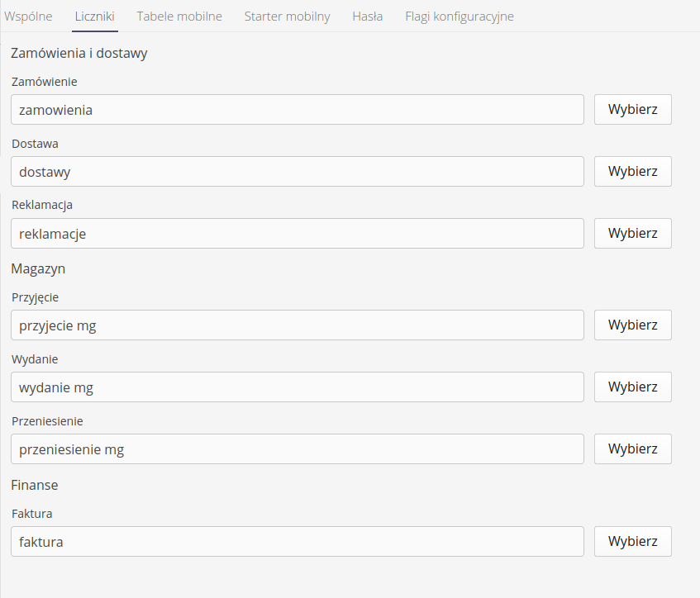Click the Dostawa input with dostawy

(298, 171)
